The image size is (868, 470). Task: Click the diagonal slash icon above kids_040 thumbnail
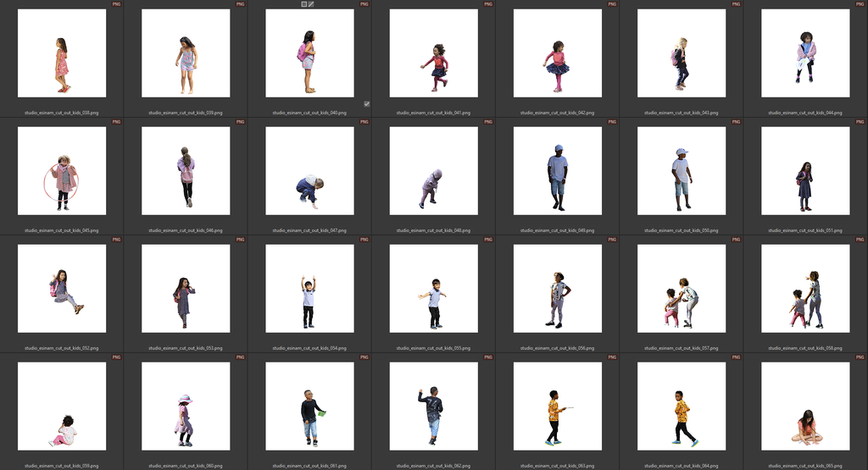click(311, 4)
